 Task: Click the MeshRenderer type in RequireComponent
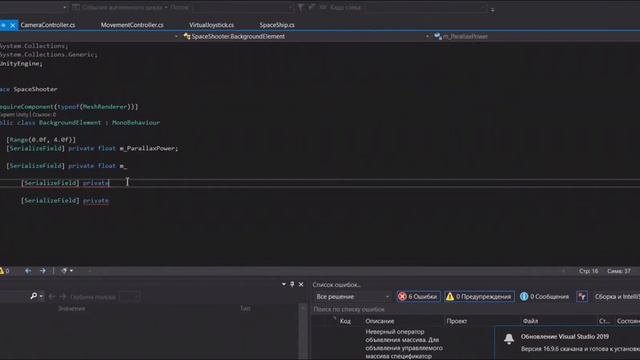tap(105, 107)
